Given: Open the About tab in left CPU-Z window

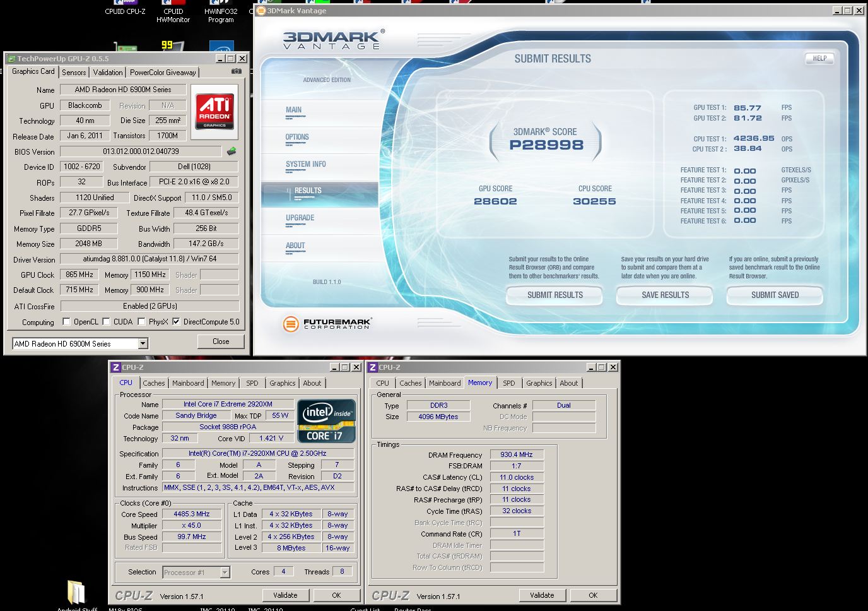Looking at the screenshot, I should [312, 383].
